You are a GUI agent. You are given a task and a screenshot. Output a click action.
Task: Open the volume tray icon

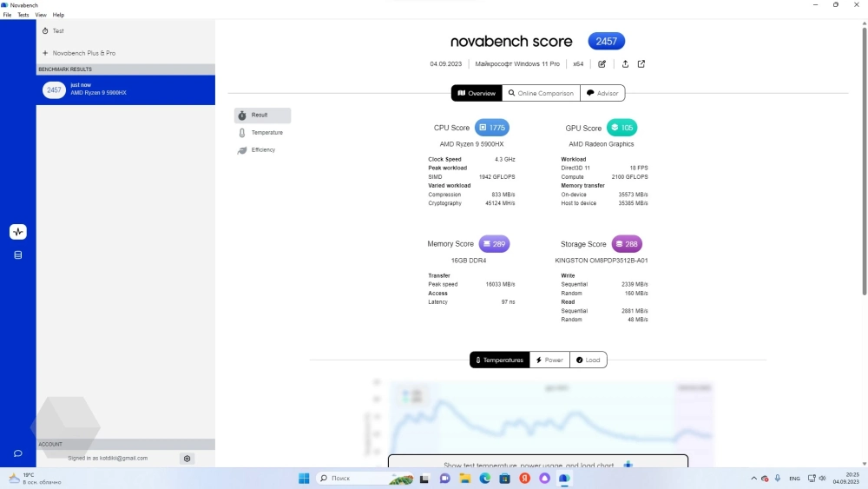click(823, 479)
